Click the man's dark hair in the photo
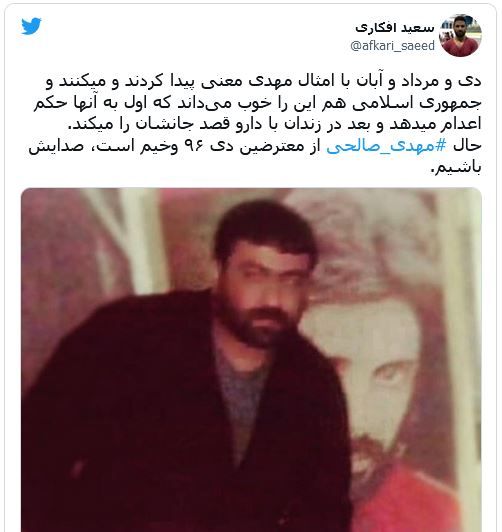Screen dimensions: 502x532 coord(266,224)
